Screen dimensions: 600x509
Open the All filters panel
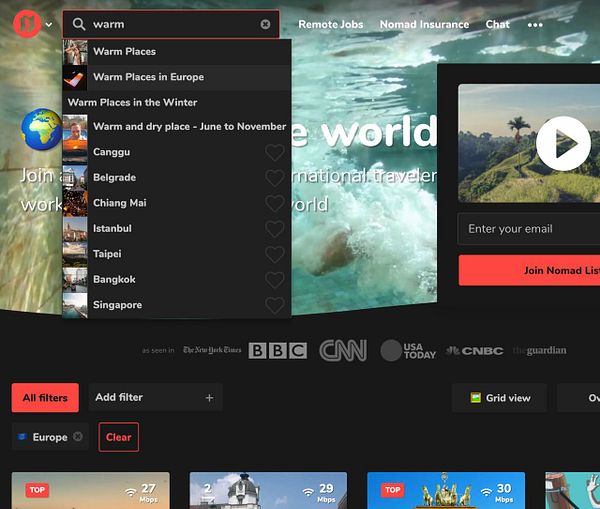(45, 398)
